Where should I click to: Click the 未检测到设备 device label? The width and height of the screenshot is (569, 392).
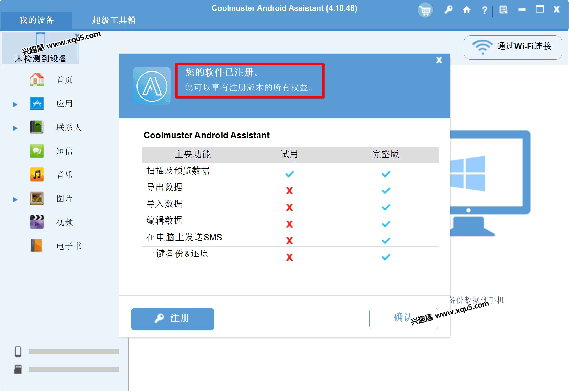pos(41,59)
